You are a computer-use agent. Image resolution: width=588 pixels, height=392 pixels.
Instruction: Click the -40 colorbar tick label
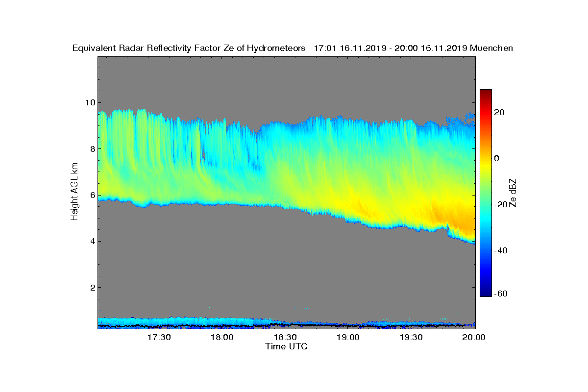[x=500, y=250]
